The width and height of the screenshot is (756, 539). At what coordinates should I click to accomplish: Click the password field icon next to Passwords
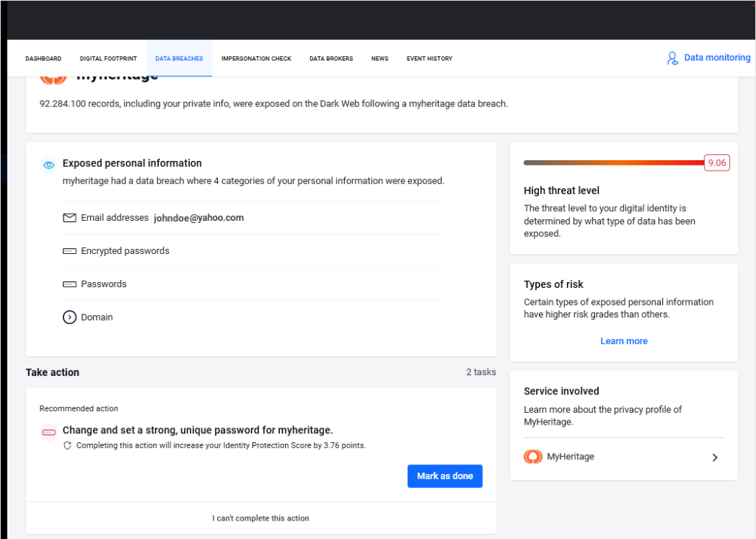(69, 284)
